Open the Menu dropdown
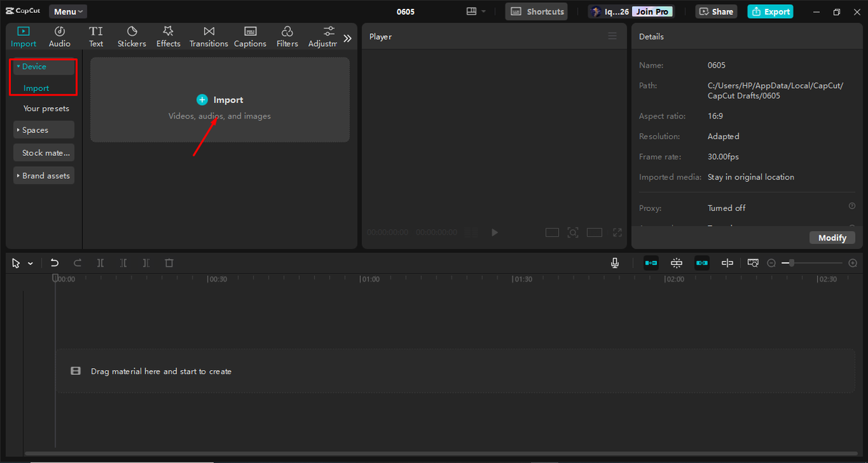This screenshot has width=868, height=463. (x=68, y=12)
